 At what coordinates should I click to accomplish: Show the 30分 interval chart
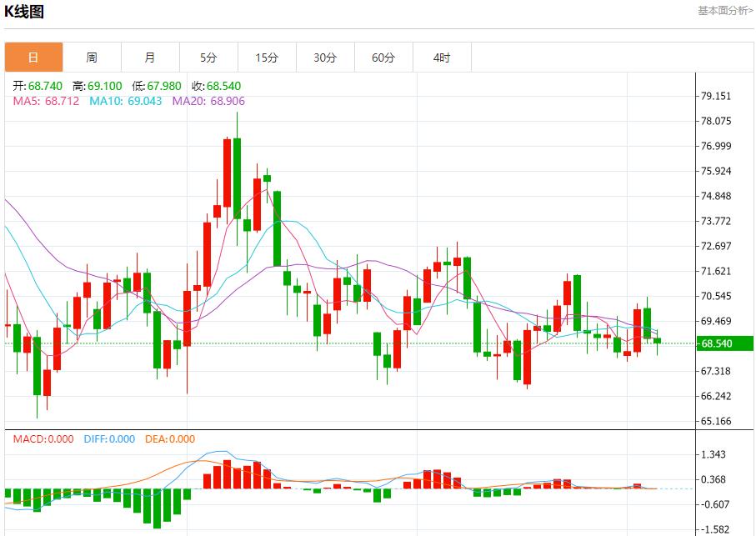click(x=325, y=58)
